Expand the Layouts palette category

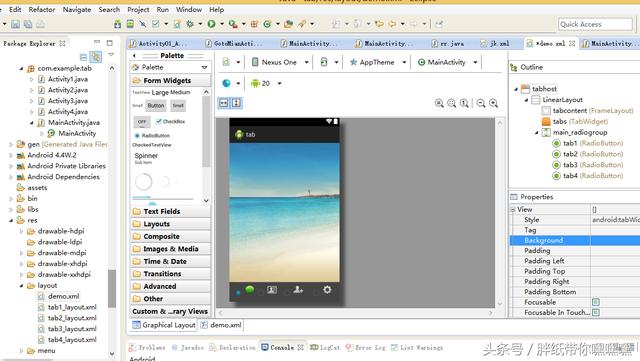(171, 224)
